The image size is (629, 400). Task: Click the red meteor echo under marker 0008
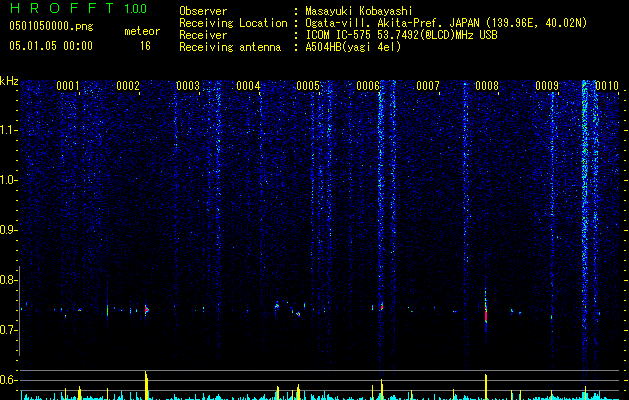click(x=486, y=316)
